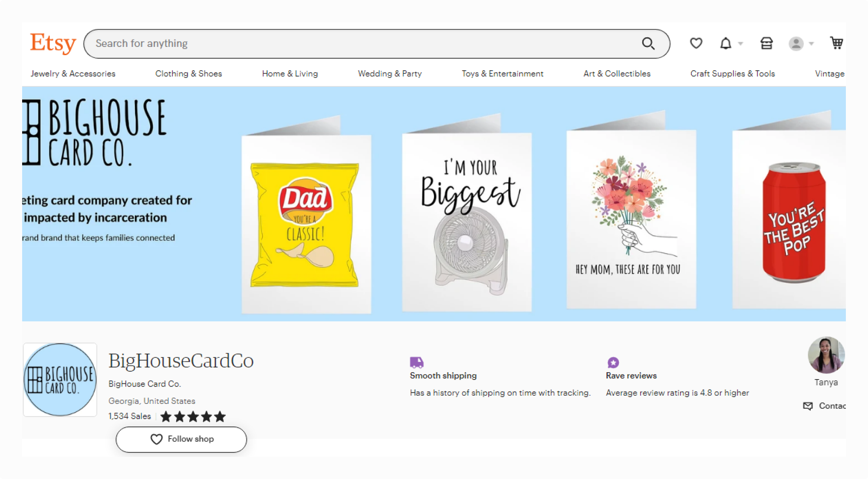Open the shopping cart icon
The height and width of the screenshot is (479, 868).
836,43
